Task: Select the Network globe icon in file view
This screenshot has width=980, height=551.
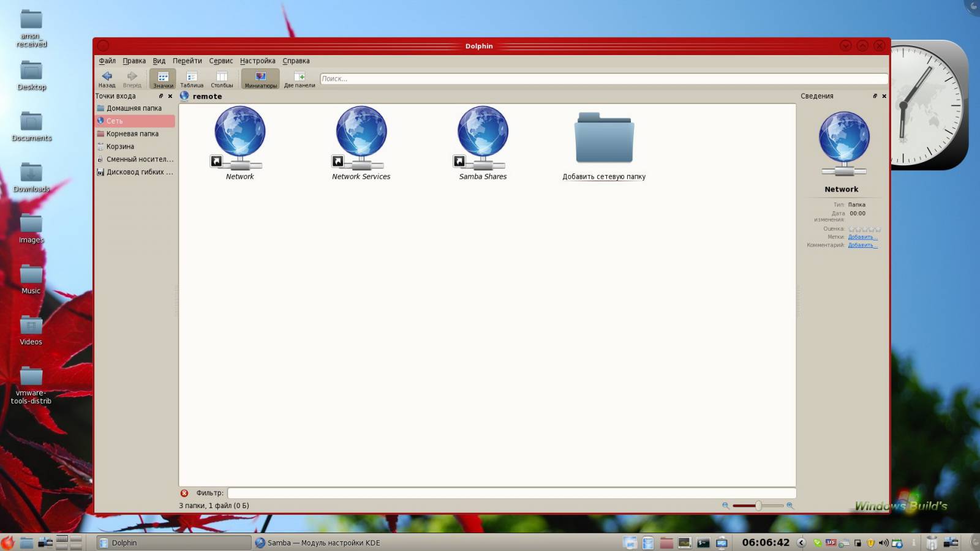Action: click(239, 138)
